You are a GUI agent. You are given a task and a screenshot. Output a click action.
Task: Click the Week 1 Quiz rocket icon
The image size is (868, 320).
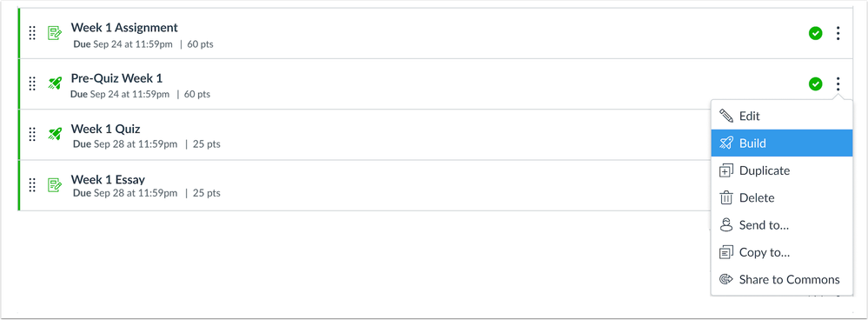point(54,134)
